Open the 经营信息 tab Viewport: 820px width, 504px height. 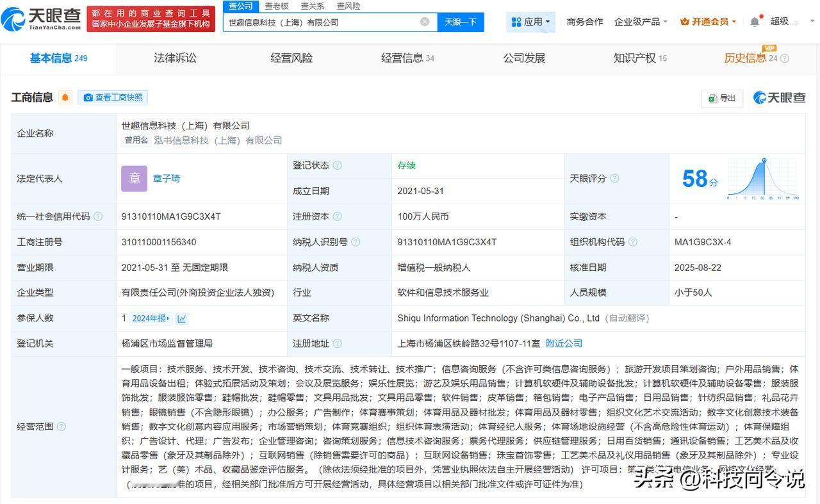click(407, 58)
